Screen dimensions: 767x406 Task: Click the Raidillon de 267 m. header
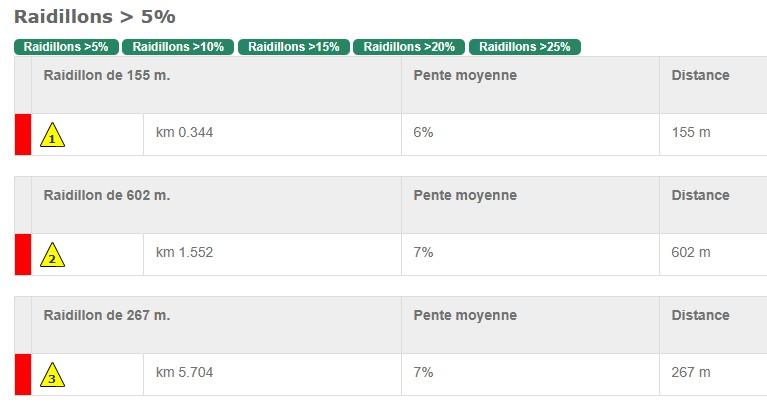(x=107, y=315)
